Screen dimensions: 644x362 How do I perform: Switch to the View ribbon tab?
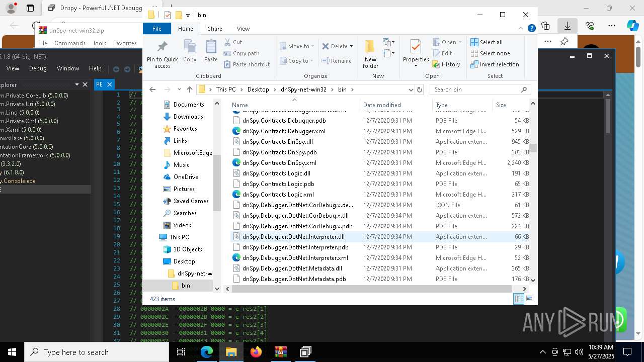pyautogui.click(x=243, y=29)
